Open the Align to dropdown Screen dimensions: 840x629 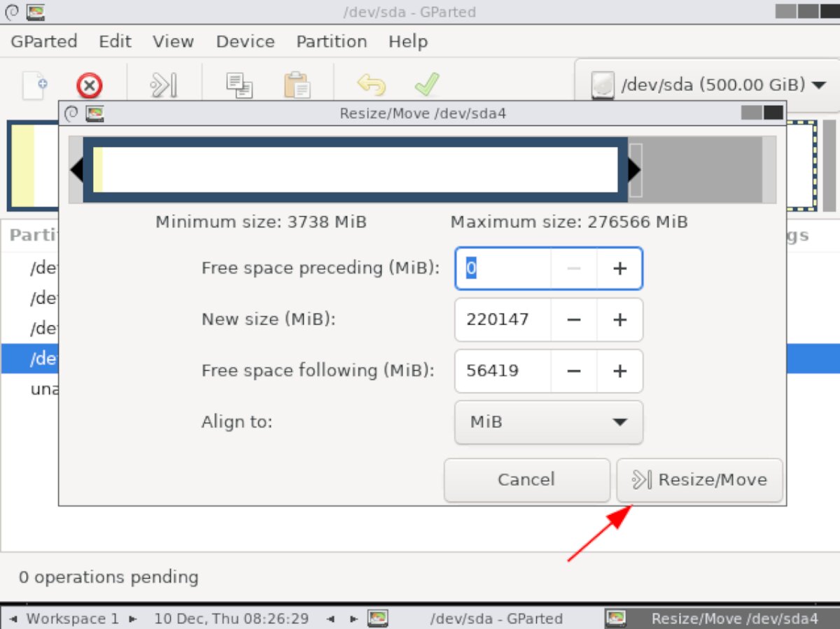(x=548, y=422)
